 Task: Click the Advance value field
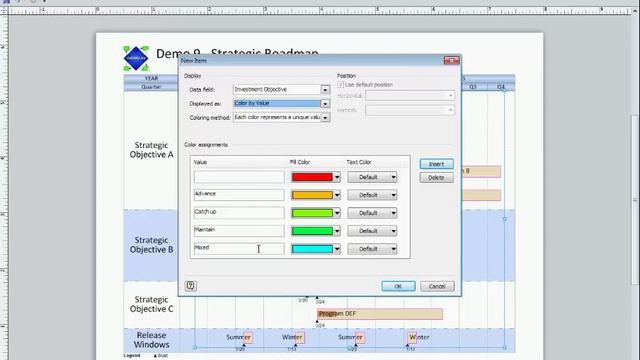239,195
